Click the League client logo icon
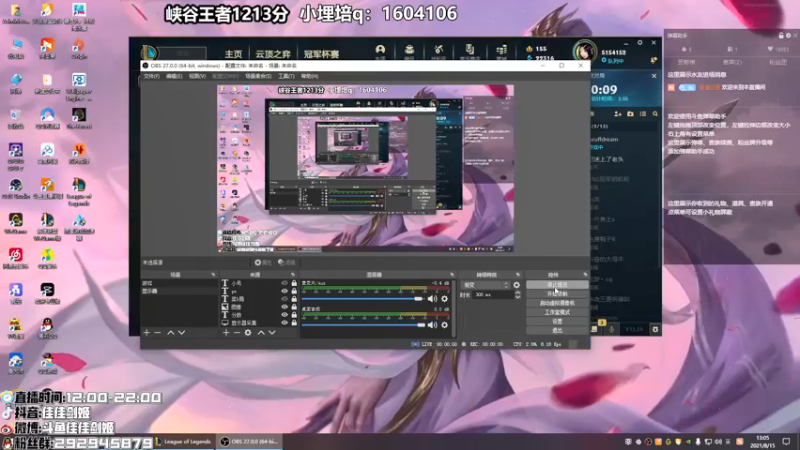Viewport: 800px width, 450px height. pyautogui.click(x=149, y=52)
